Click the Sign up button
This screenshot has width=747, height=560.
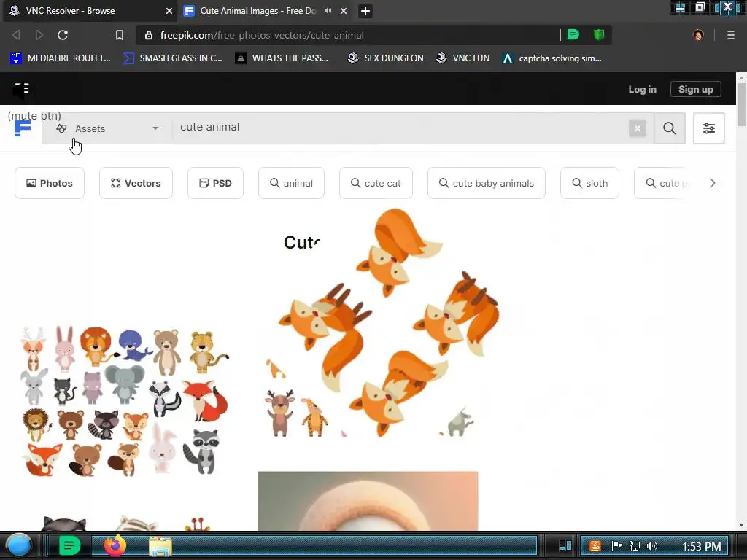tap(695, 89)
